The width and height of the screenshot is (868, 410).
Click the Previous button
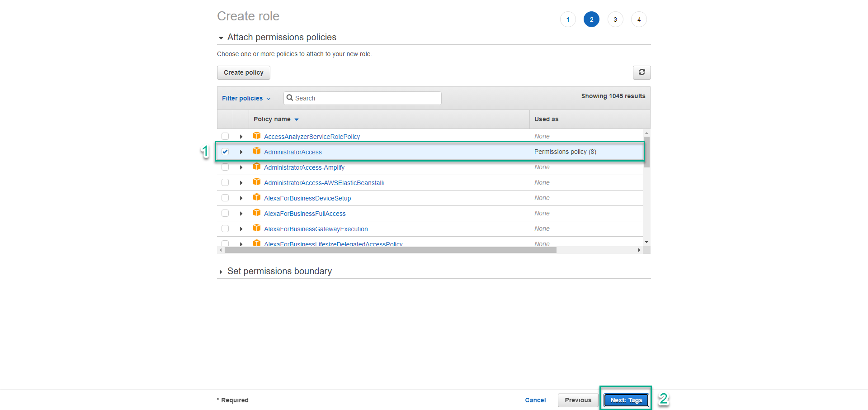click(x=578, y=400)
